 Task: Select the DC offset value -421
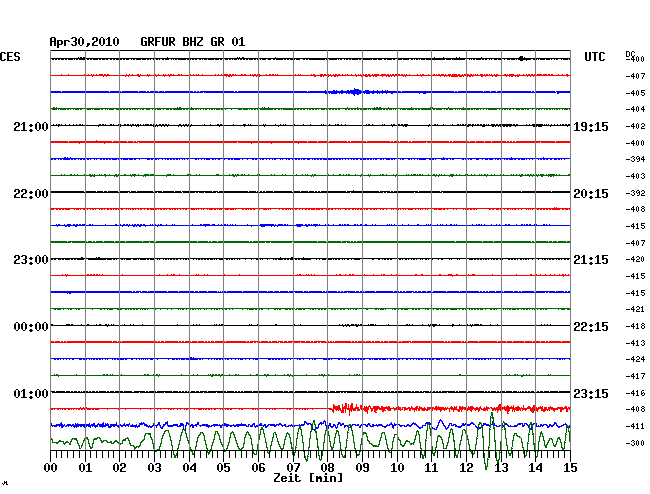pos(635,309)
